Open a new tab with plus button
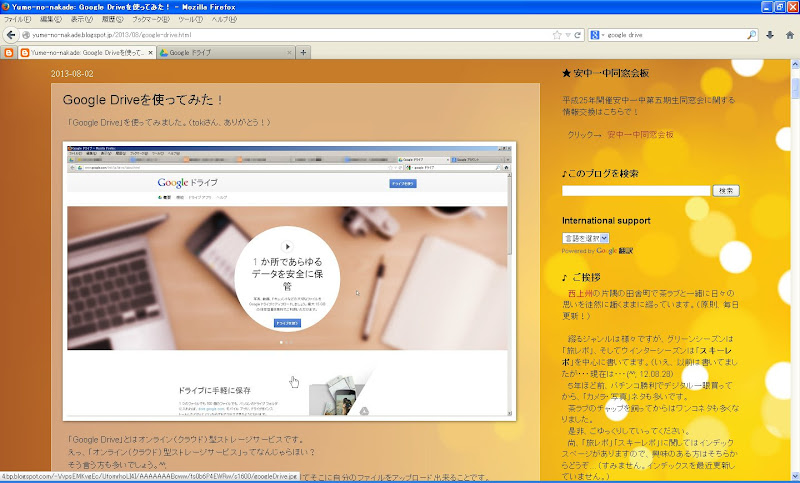The height and width of the screenshot is (483, 800). point(303,53)
